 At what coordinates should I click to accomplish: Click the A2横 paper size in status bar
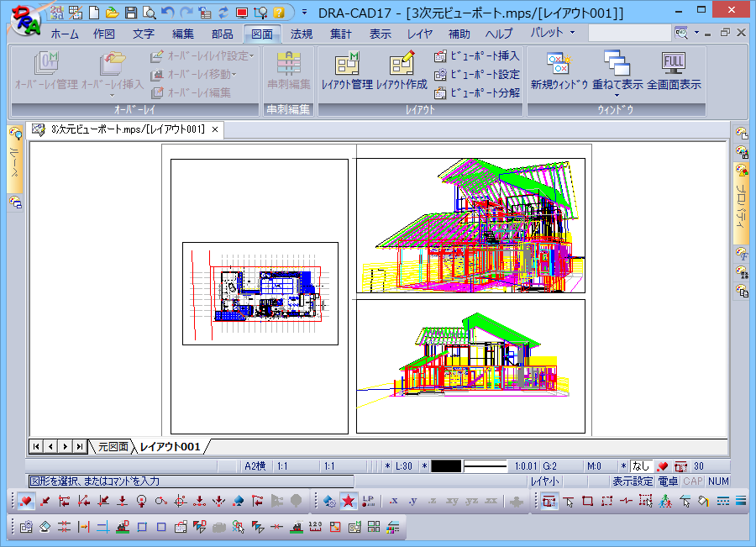pos(255,466)
